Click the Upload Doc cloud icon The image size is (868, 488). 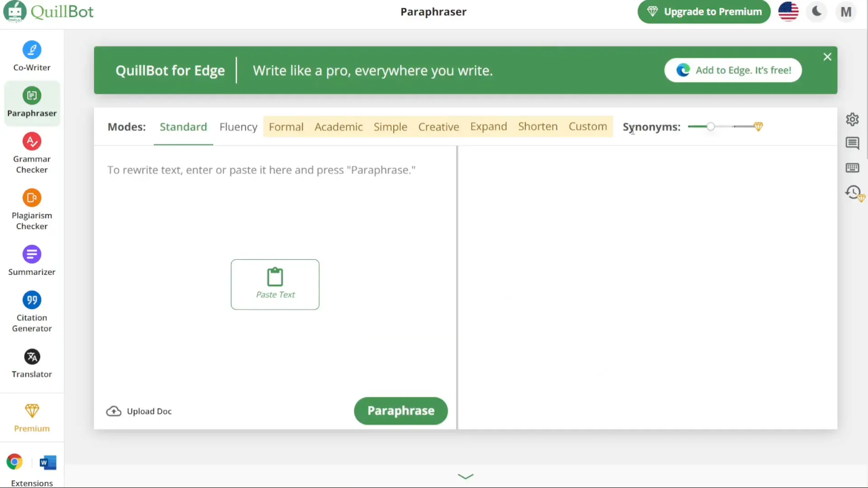pyautogui.click(x=113, y=411)
